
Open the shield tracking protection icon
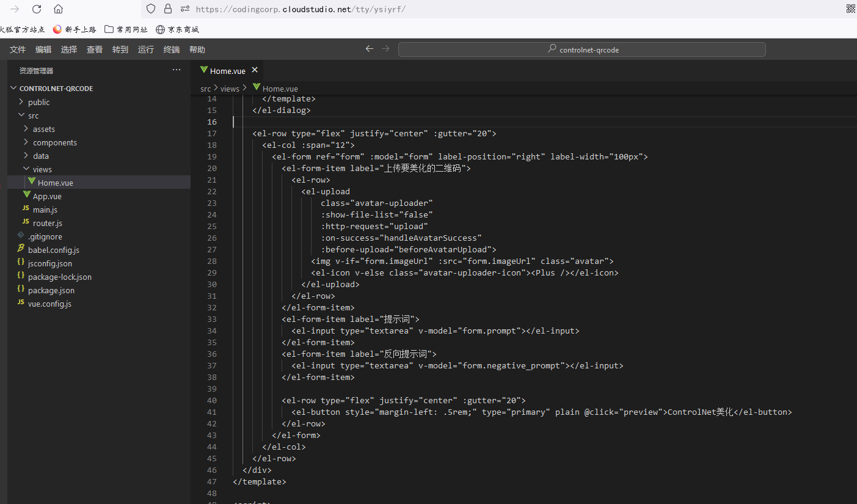click(x=151, y=9)
